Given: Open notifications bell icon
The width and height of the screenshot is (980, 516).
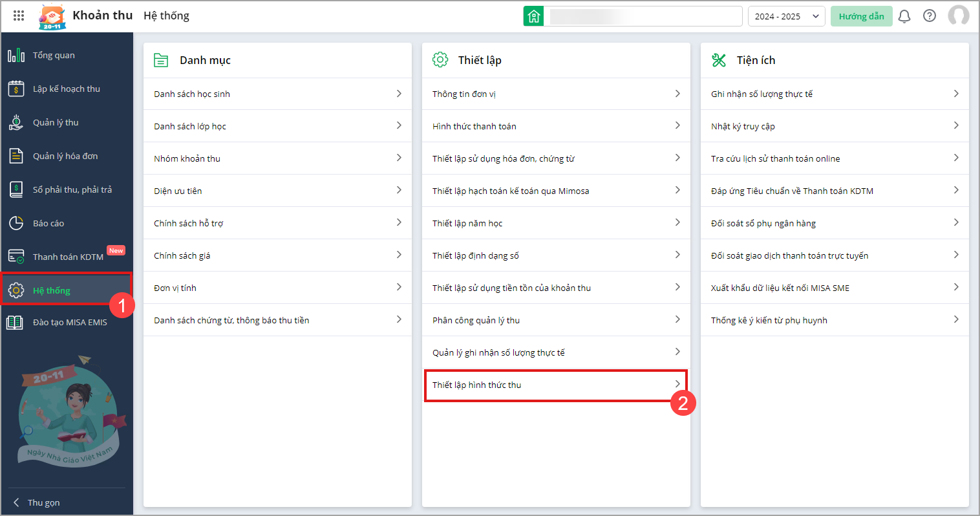Looking at the screenshot, I should (x=904, y=16).
